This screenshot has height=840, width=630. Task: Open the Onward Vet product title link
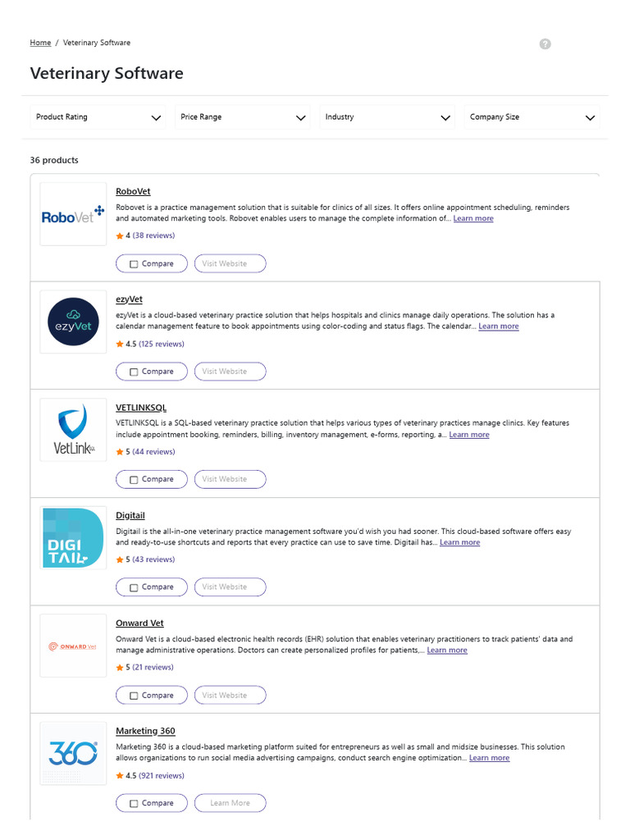point(139,623)
